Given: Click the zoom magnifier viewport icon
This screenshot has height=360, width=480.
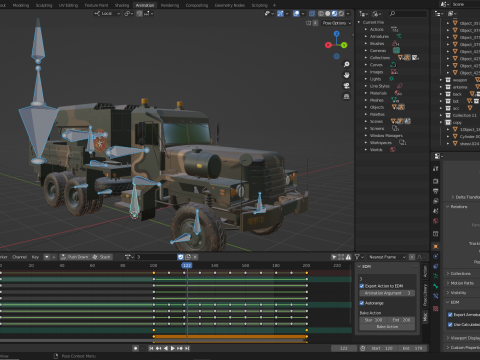Looking at the screenshot, I should [x=347, y=64].
